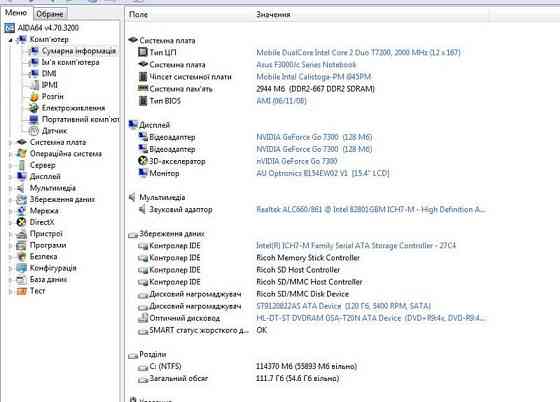Open Електроживлення power icon
This screenshot has width=560, height=402.
tap(34, 108)
